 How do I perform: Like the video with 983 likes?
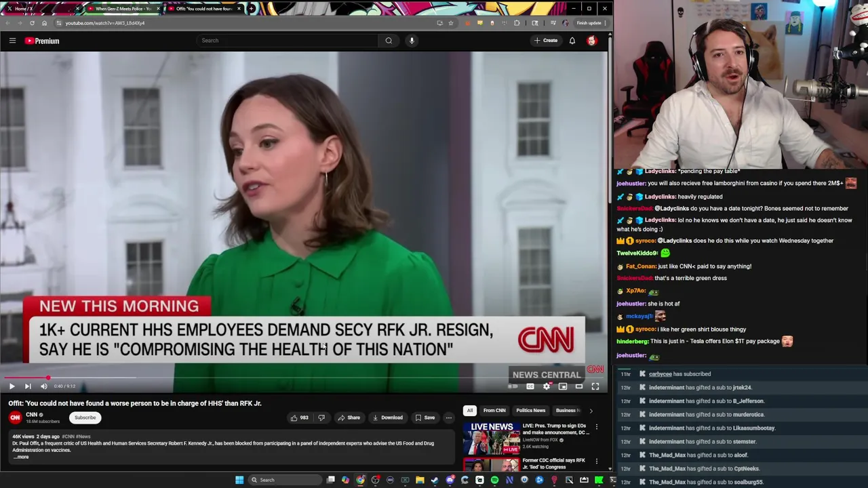[x=299, y=418]
